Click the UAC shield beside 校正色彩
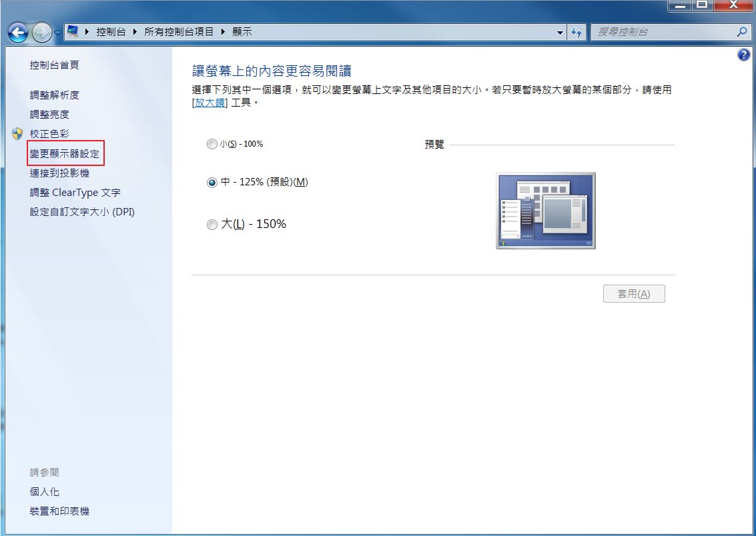Image resolution: width=756 pixels, height=536 pixels. pos(16,133)
